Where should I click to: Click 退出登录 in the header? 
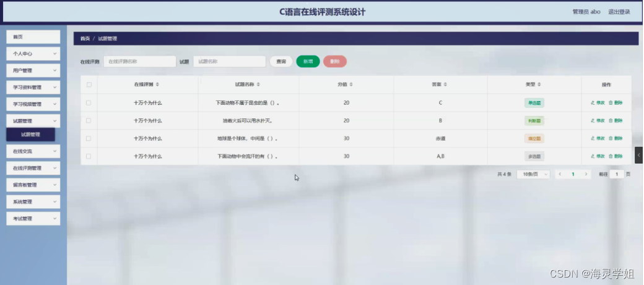619,12
